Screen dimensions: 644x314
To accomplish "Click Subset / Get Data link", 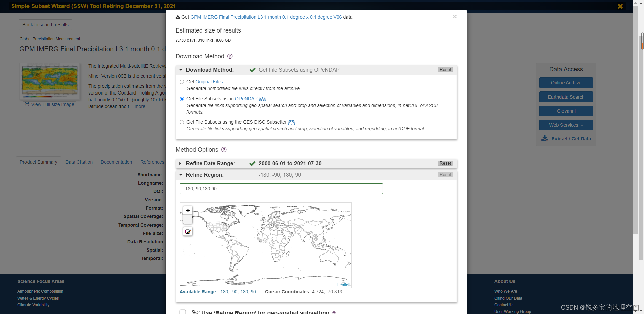I will click(x=571, y=139).
